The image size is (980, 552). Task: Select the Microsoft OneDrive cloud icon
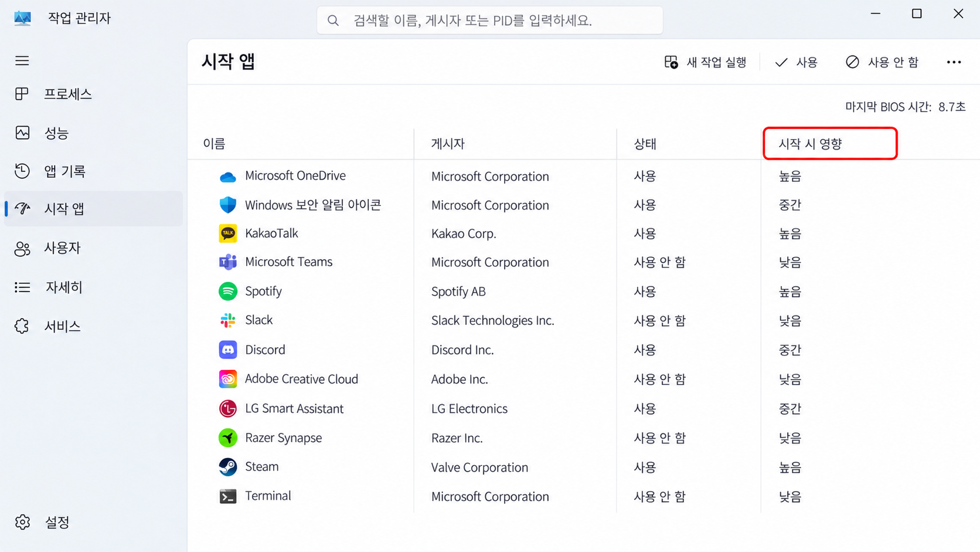click(x=228, y=176)
